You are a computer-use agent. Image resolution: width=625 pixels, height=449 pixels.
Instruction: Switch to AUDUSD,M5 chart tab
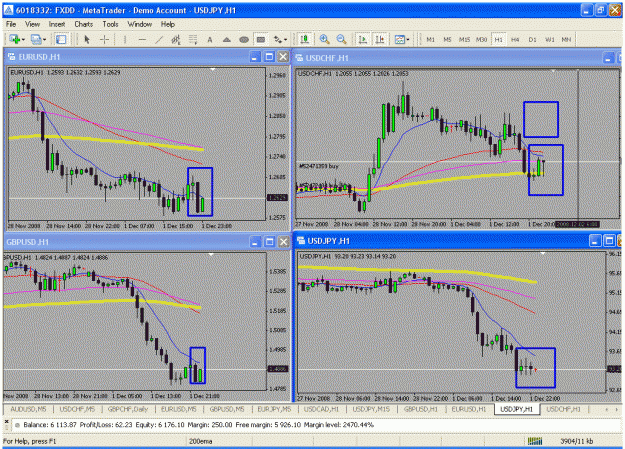coord(28,409)
